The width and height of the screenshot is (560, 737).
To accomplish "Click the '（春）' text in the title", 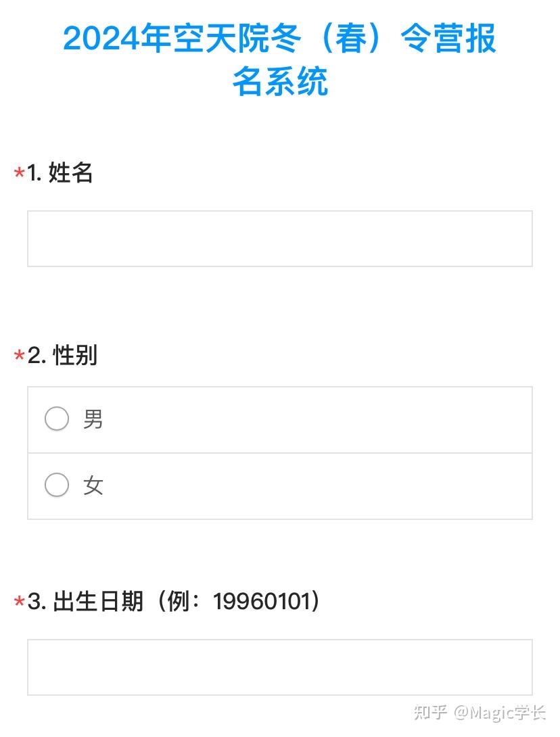I will point(350,38).
